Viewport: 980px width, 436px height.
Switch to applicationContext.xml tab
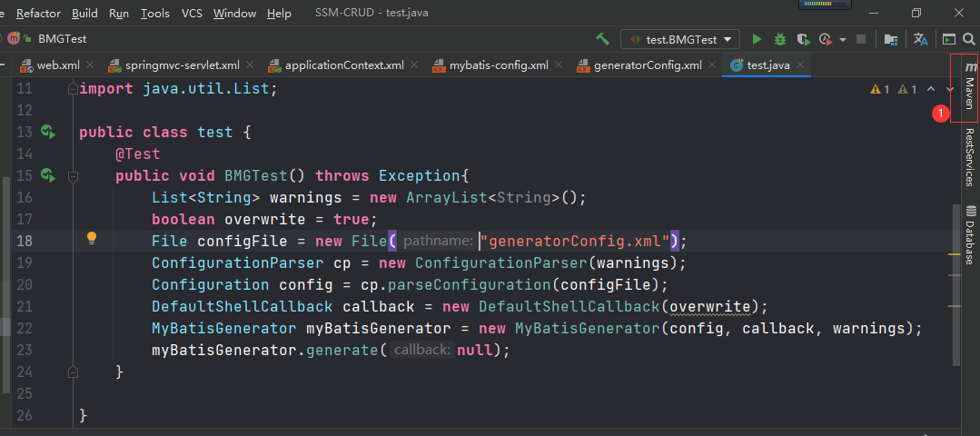coord(344,65)
